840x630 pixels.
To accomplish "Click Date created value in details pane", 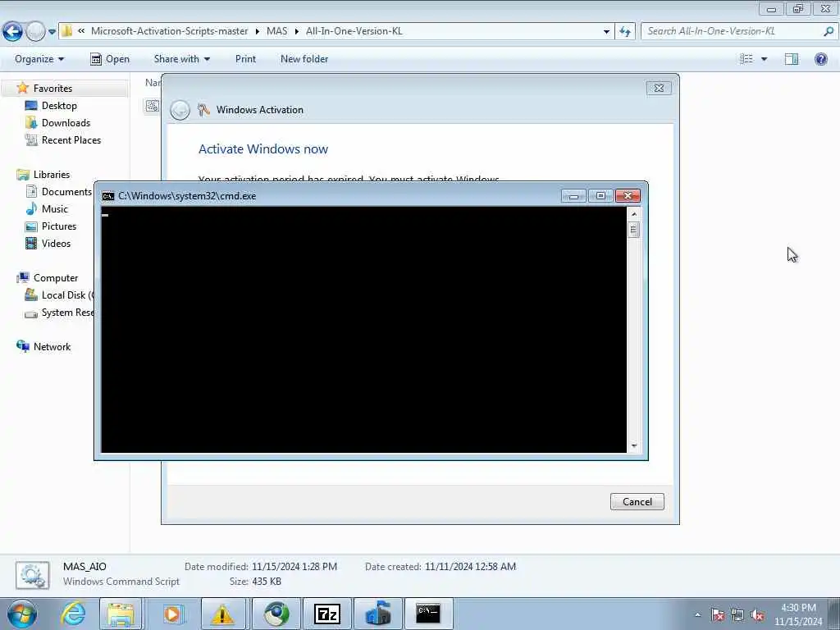I will [470, 566].
